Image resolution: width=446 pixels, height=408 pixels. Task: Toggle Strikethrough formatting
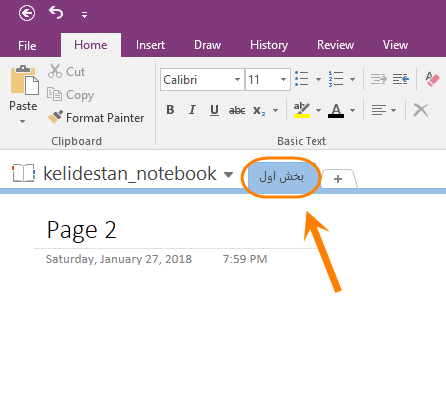tap(237, 110)
